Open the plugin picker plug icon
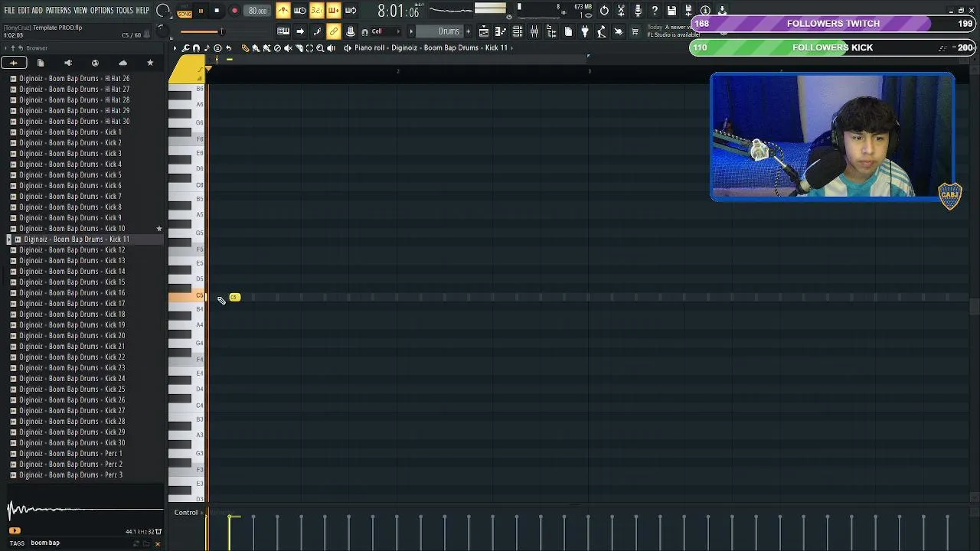Viewport: 980px width, 551px height. pyautogui.click(x=585, y=31)
